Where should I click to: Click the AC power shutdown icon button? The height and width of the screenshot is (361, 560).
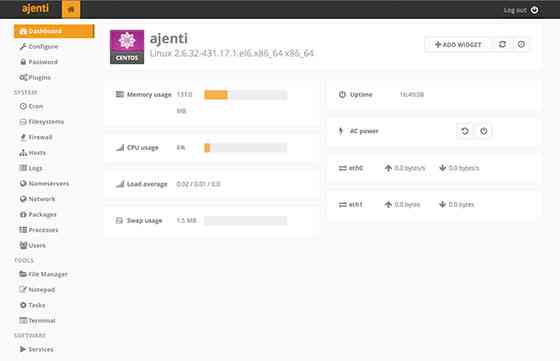484,131
